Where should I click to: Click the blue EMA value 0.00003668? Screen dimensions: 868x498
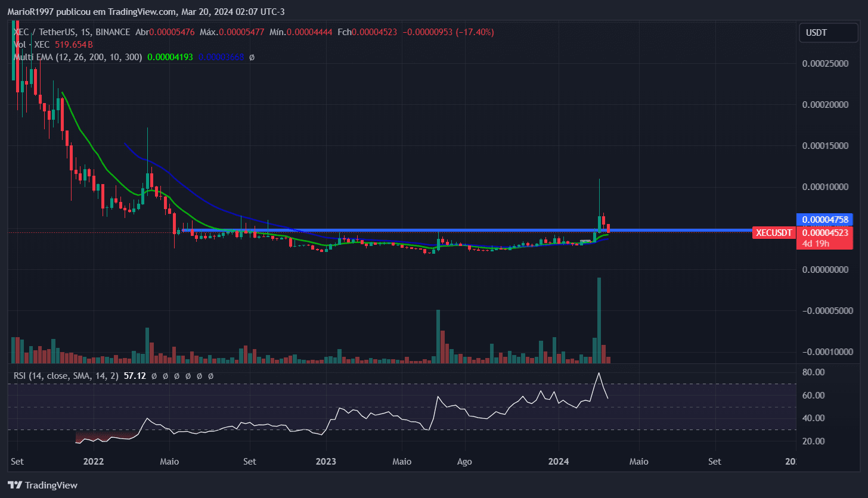coord(221,57)
